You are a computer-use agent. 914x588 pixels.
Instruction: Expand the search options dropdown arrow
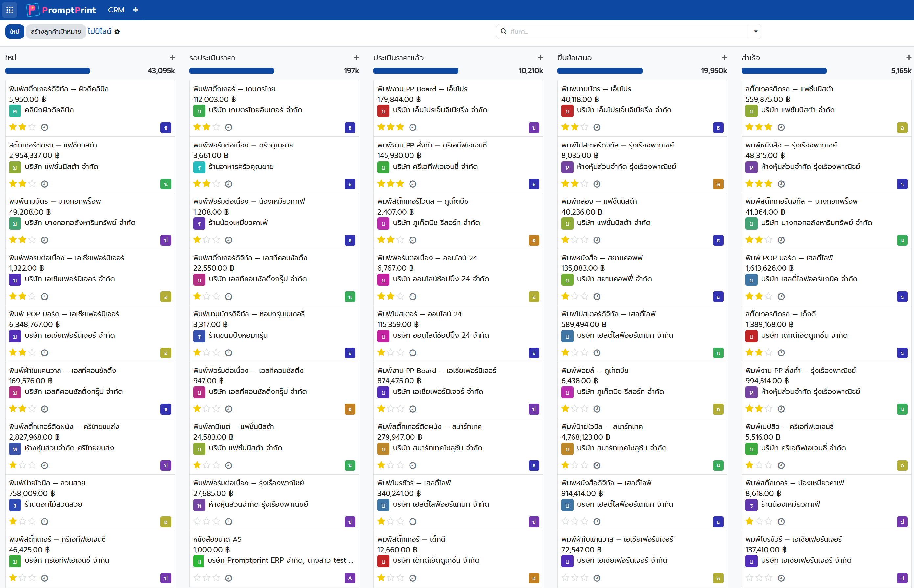(755, 31)
